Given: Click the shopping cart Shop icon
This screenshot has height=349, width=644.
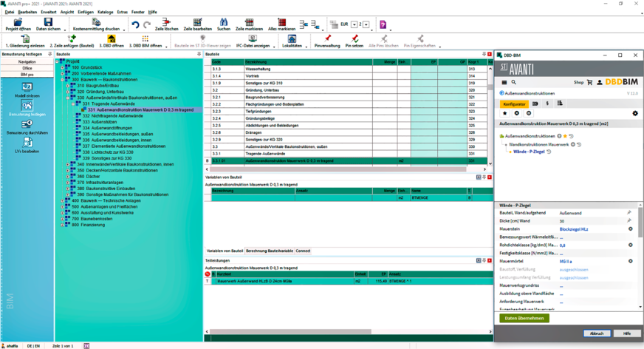Looking at the screenshot, I should pos(590,82).
